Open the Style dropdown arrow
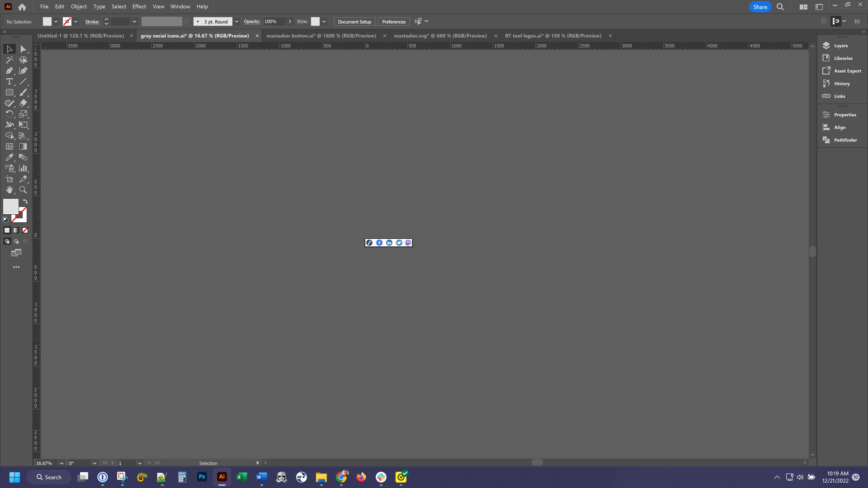 point(324,21)
